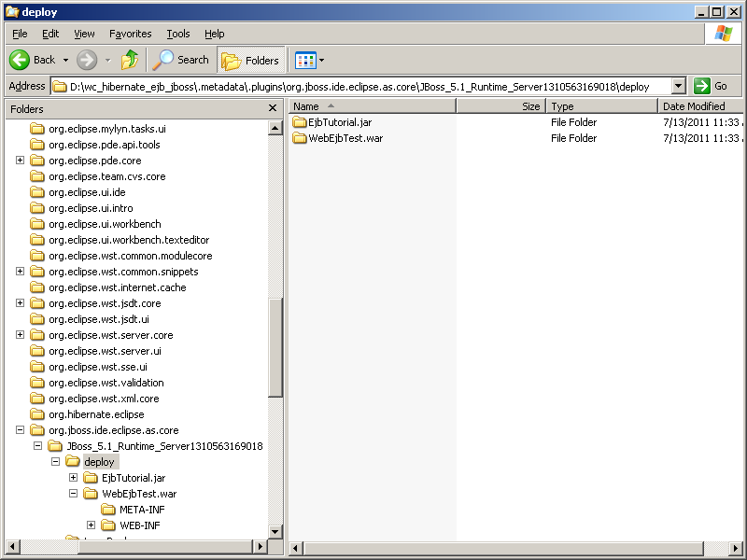Open the Help menu
The width and height of the screenshot is (747, 560).
(215, 34)
